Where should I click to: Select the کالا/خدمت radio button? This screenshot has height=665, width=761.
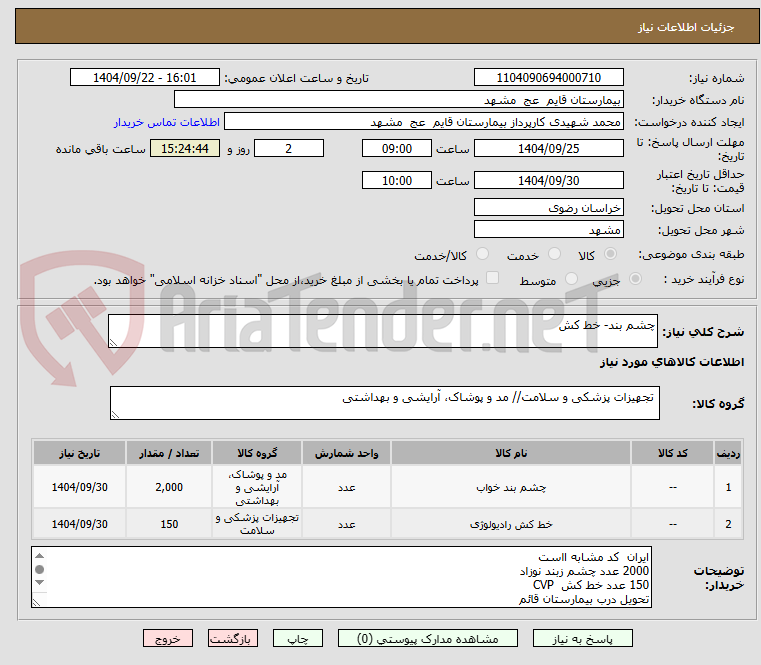click(482, 254)
